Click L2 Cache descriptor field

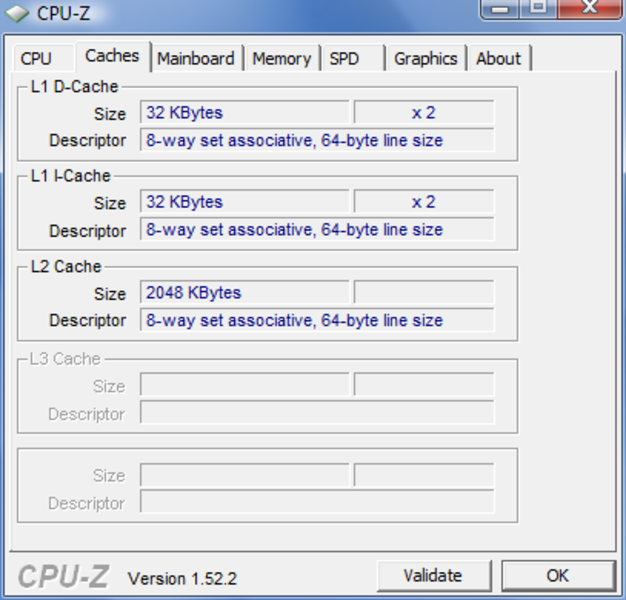click(317, 320)
